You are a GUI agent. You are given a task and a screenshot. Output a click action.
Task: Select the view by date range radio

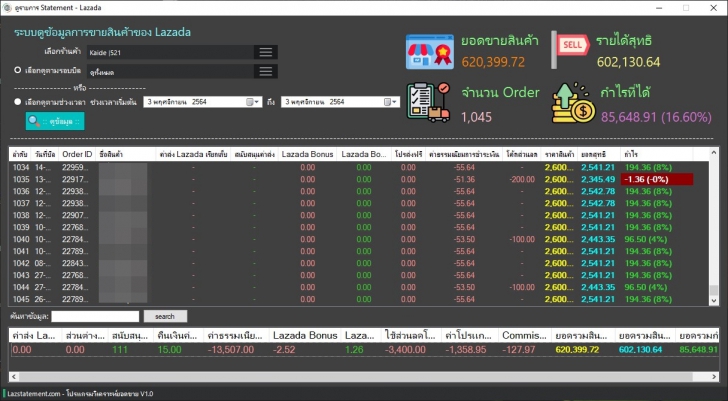[x=18, y=102]
